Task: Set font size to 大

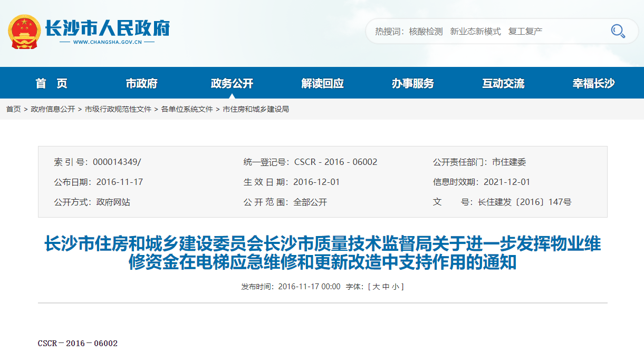Action: (376, 287)
